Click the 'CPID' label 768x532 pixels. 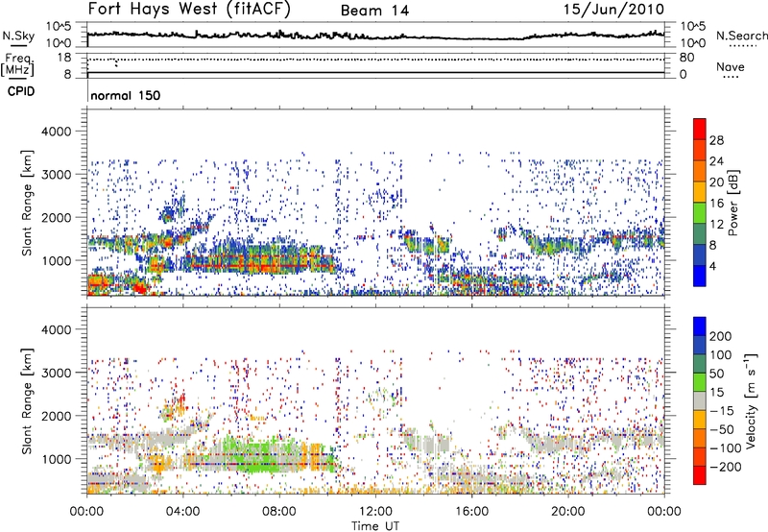(21, 91)
